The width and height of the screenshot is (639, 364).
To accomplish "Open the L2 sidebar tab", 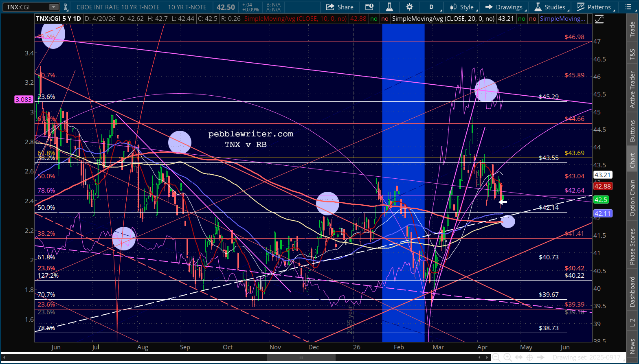I will click(x=632, y=323).
